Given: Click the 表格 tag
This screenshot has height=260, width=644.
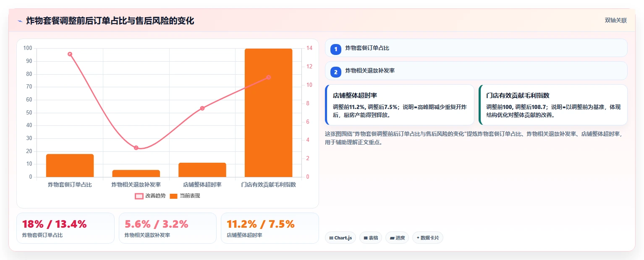Looking at the screenshot, I should point(371,238).
